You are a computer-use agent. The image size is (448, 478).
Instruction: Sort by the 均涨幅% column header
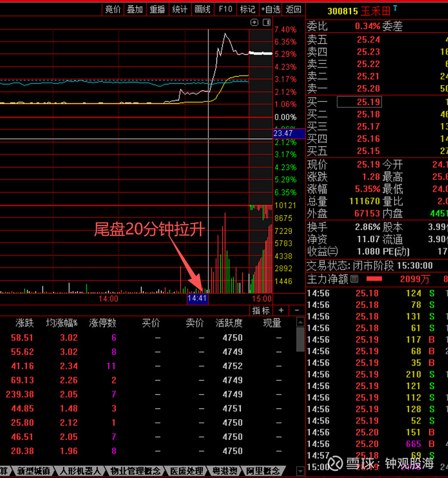pyautogui.click(x=62, y=323)
